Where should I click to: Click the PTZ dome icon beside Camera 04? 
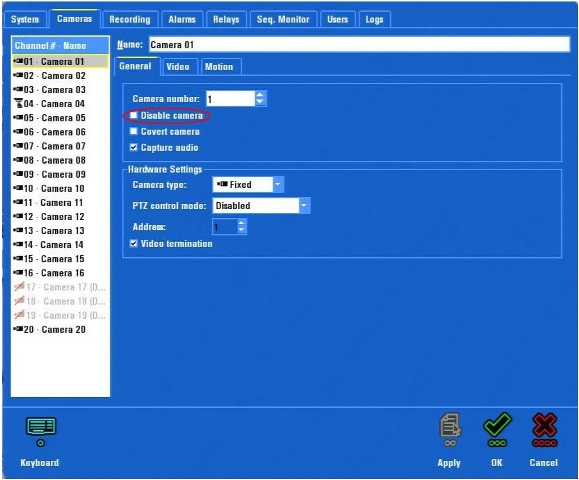(x=18, y=103)
